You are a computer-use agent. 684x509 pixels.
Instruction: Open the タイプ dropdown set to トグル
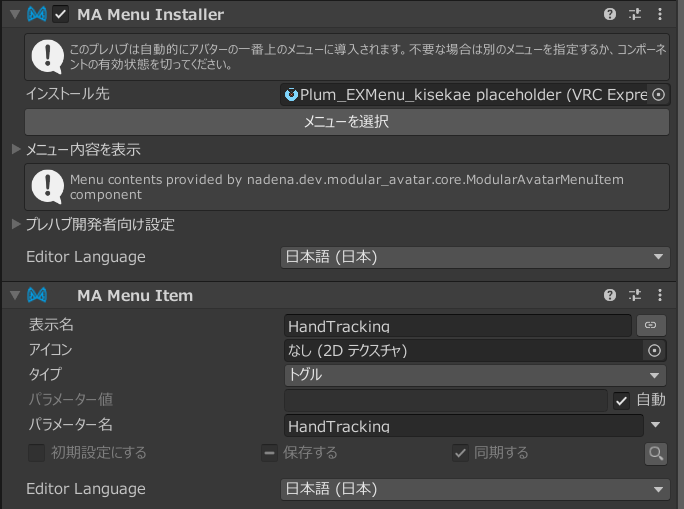[x=475, y=375]
